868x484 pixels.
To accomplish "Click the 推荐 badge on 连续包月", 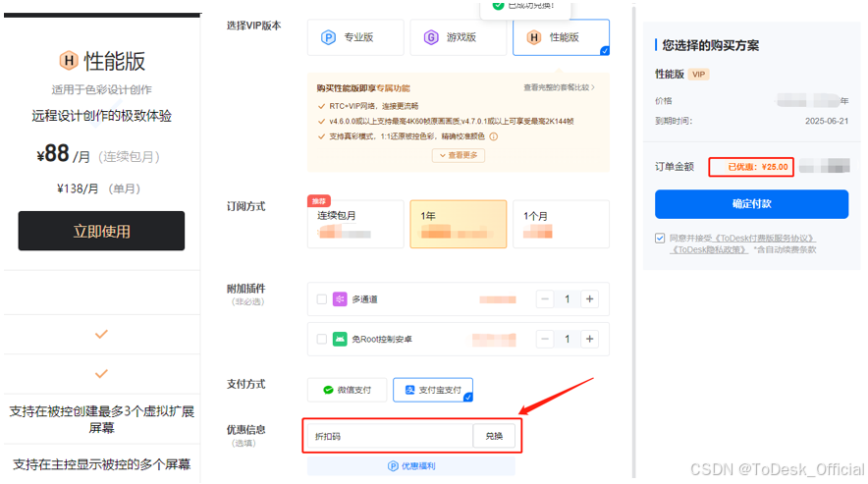I will 319,201.
